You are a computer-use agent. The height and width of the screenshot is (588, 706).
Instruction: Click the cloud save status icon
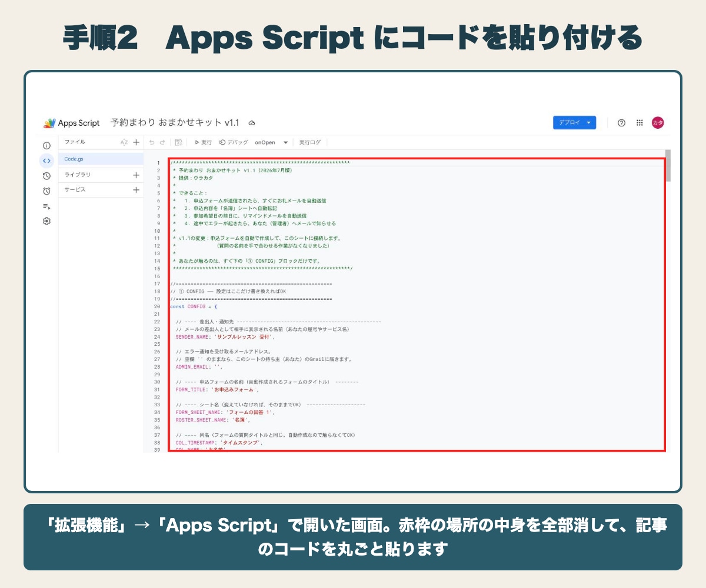pyautogui.click(x=252, y=123)
